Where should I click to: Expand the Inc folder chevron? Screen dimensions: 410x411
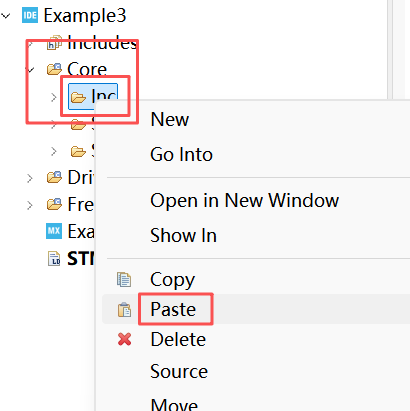[53, 97]
